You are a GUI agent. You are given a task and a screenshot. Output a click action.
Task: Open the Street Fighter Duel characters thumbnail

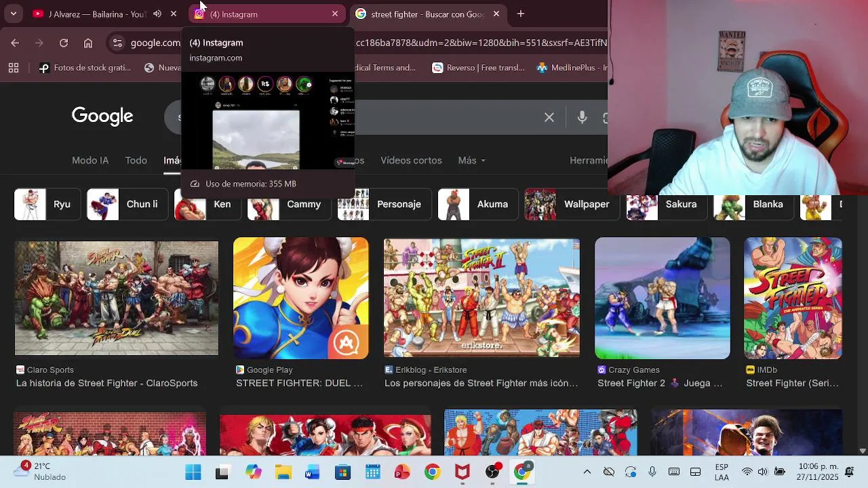click(117, 298)
